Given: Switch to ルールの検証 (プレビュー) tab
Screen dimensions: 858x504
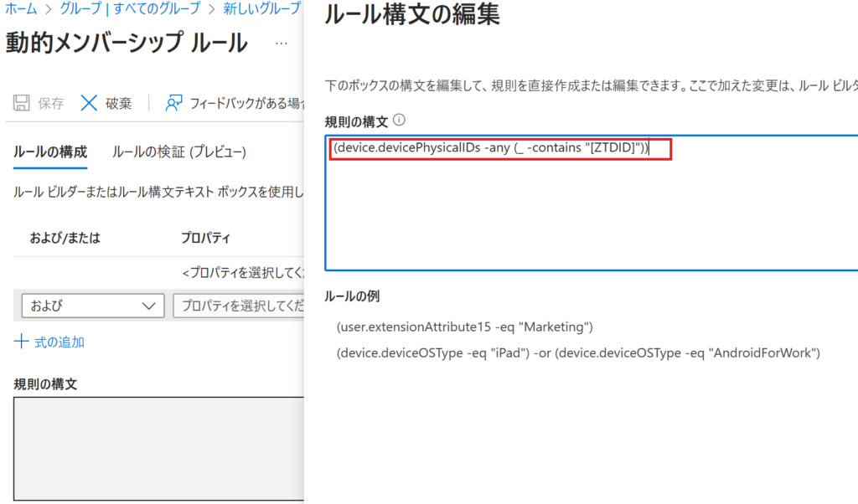Looking at the screenshot, I should 178,152.
